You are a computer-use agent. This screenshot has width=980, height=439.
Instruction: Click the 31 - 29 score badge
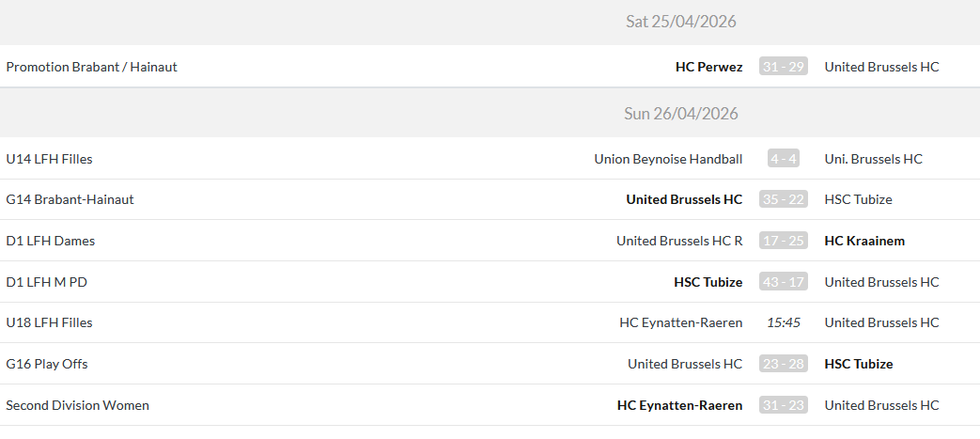783,67
